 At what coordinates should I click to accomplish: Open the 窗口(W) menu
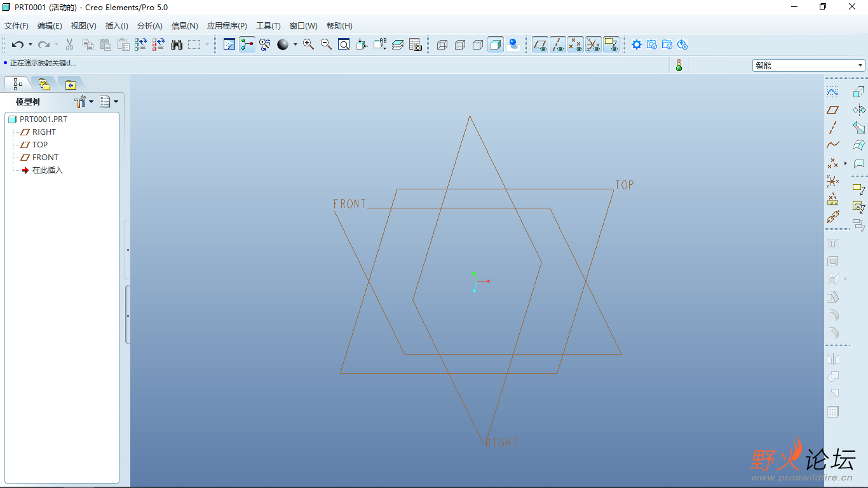[x=303, y=26]
